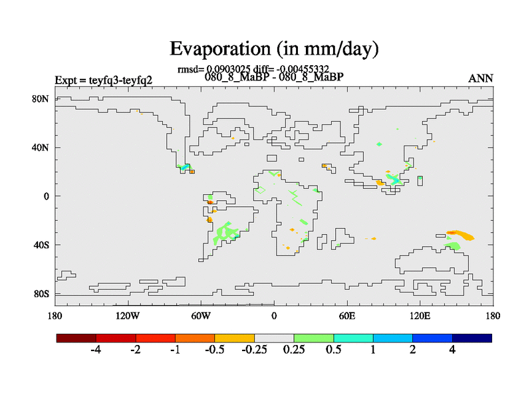Select the turquoise colorbar swatch (0.5 to 1)
Viewport: 532px width, 399px height.
(x=353, y=338)
